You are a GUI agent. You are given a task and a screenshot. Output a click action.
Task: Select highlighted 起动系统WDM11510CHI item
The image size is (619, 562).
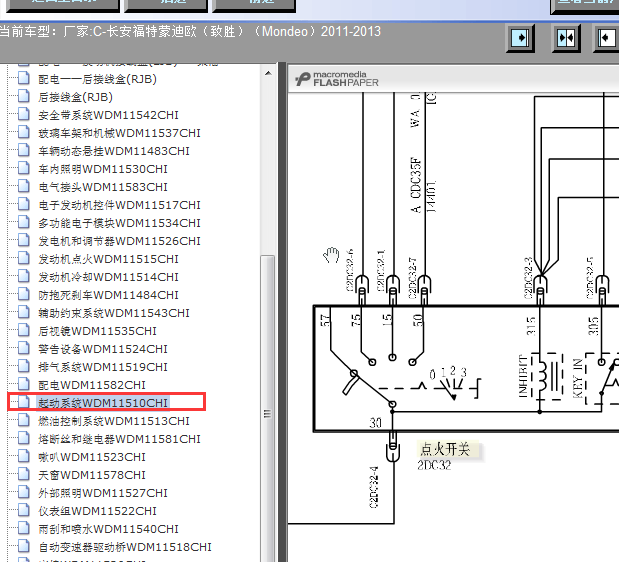point(103,403)
